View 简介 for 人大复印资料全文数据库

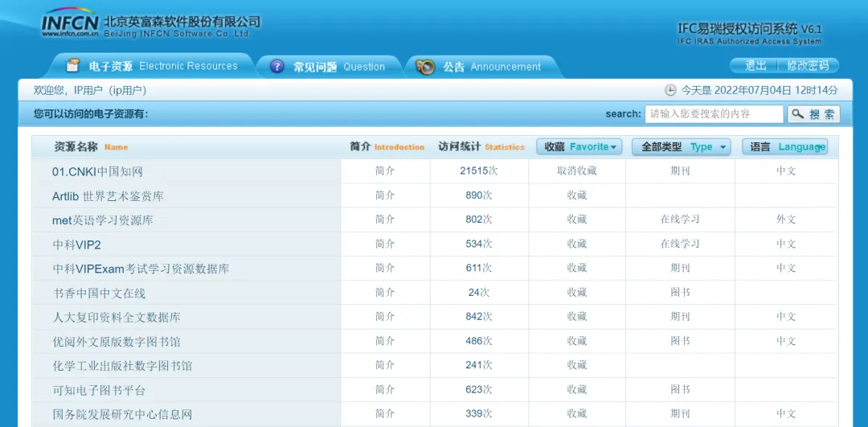tap(385, 317)
